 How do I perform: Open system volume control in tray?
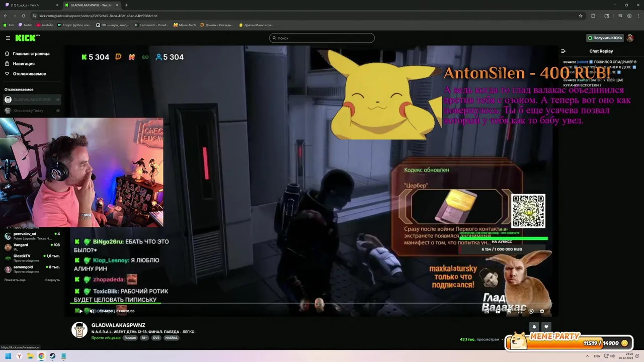click(x=612, y=356)
